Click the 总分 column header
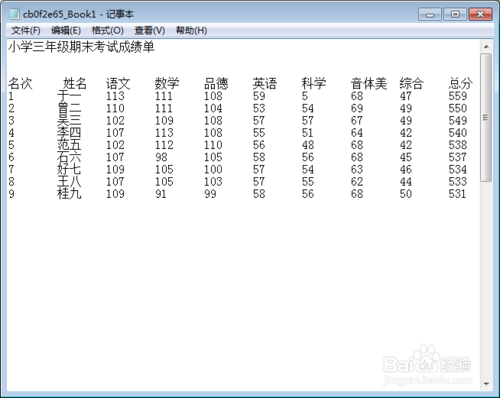 click(x=460, y=83)
